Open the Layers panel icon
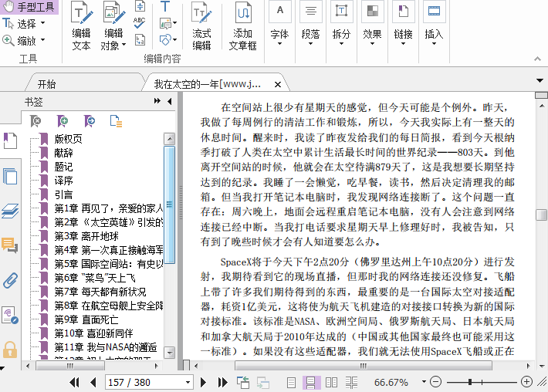548x392 pixels. (x=10, y=210)
